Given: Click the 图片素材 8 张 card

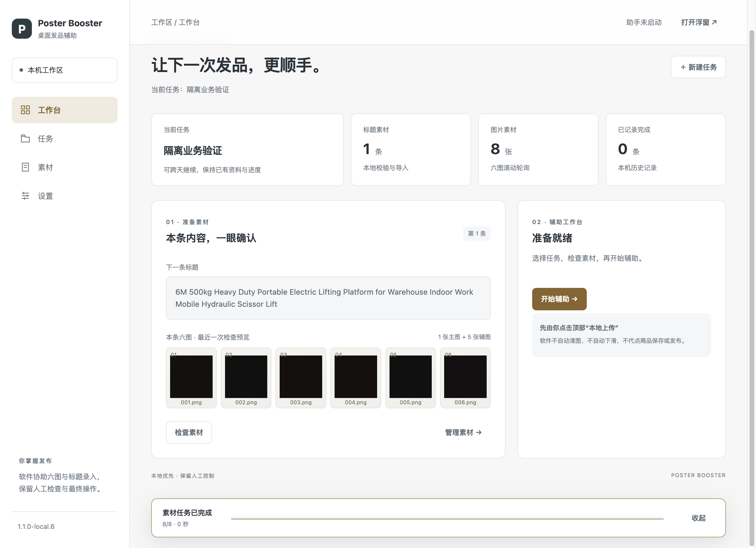Looking at the screenshot, I should click(x=538, y=150).
